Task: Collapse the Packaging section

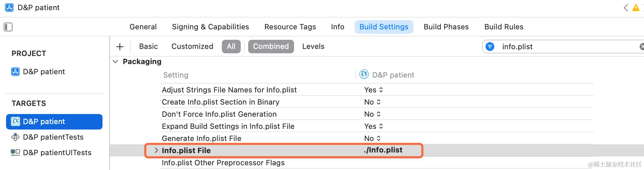Action: [115, 61]
